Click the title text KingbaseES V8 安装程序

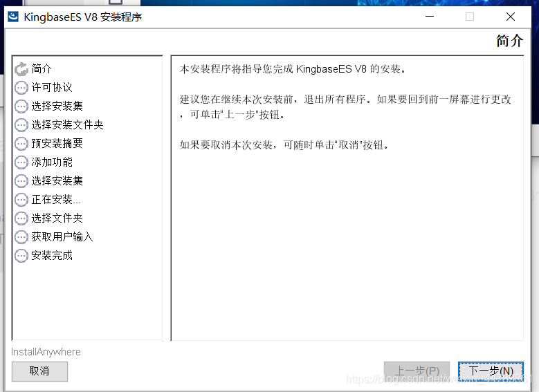[83, 17]
